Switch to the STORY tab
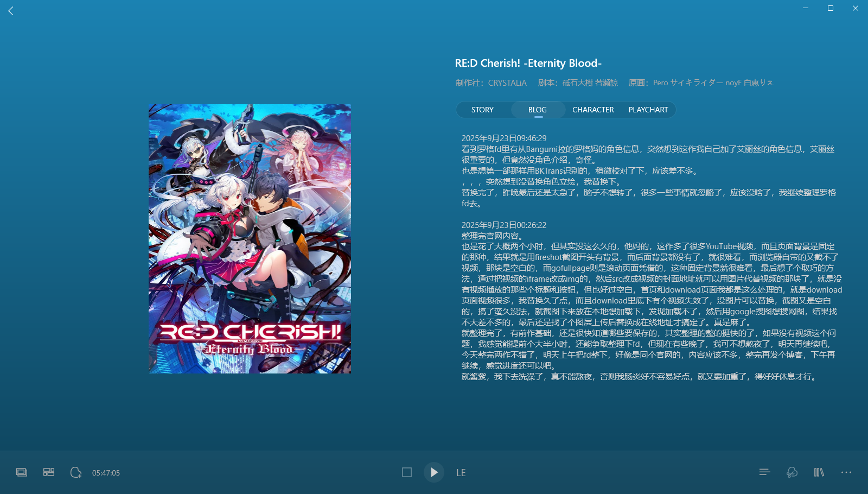868x494 pixels. (482, 110)
